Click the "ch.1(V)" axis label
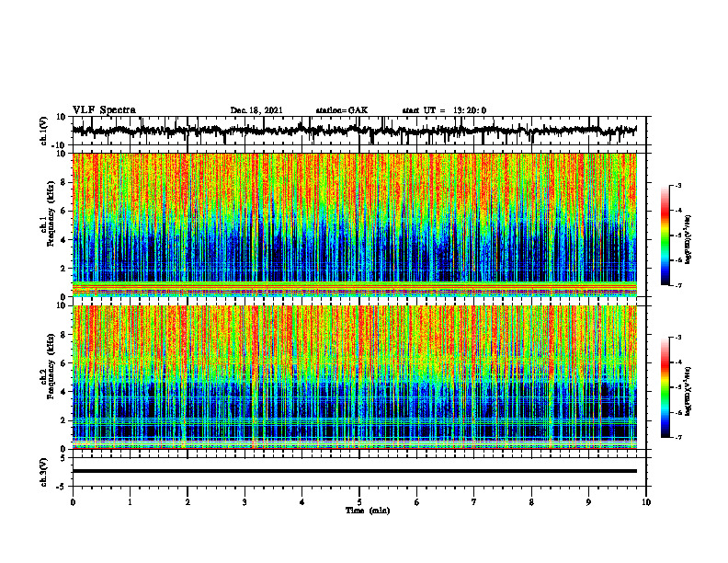Screen dimensions: 728x563 pos(43,131)
